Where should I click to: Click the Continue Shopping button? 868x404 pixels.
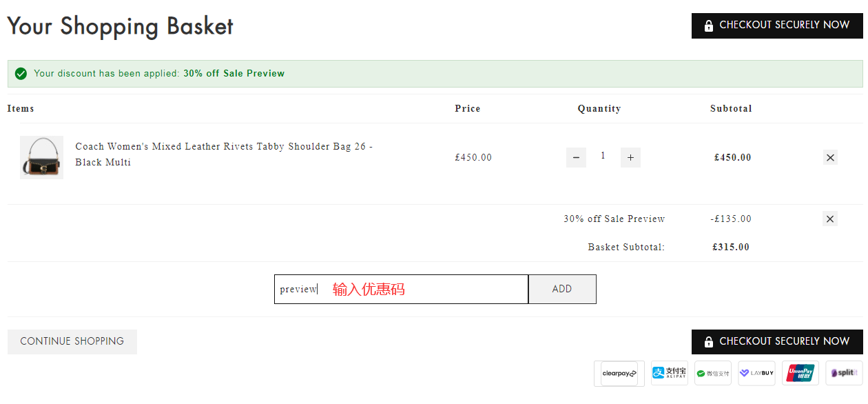point(72,341)
